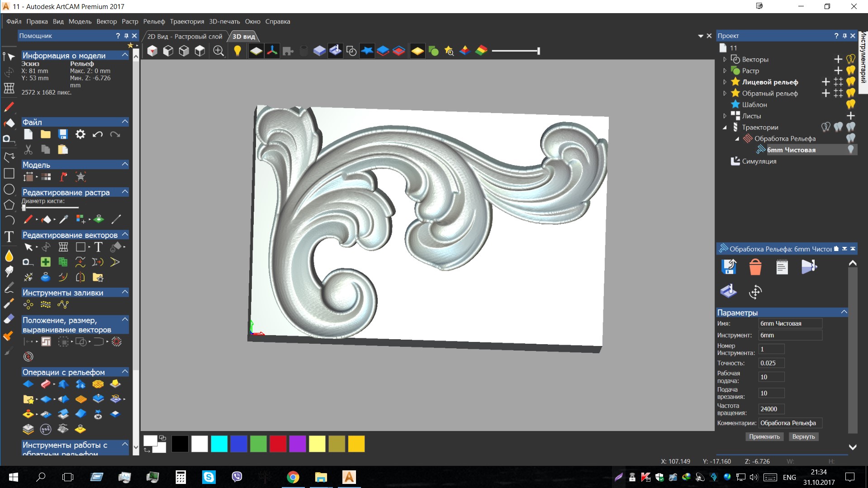Select the Симуляция item in project tree
Viewport: 868px width, 488px height.
click(x=759, y=161)
